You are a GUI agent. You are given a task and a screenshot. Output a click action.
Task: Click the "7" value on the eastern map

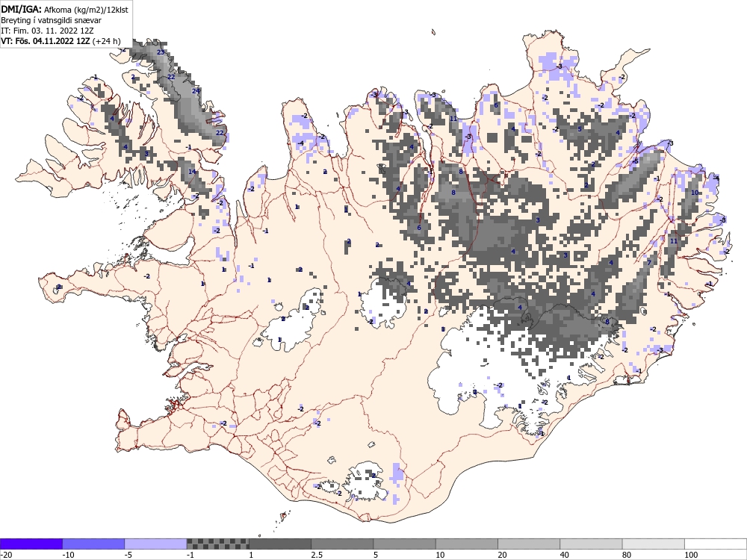tap(649, 263)
